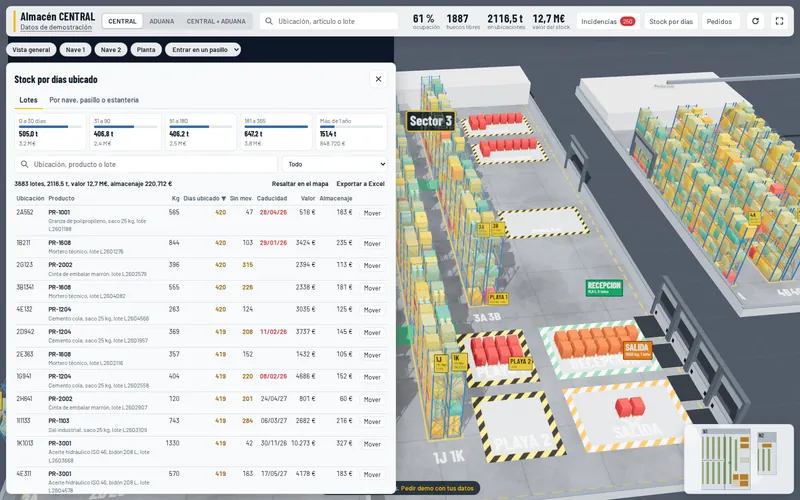
Task: Click the 3A aisle tag on the map
Action: pos(482,230)
